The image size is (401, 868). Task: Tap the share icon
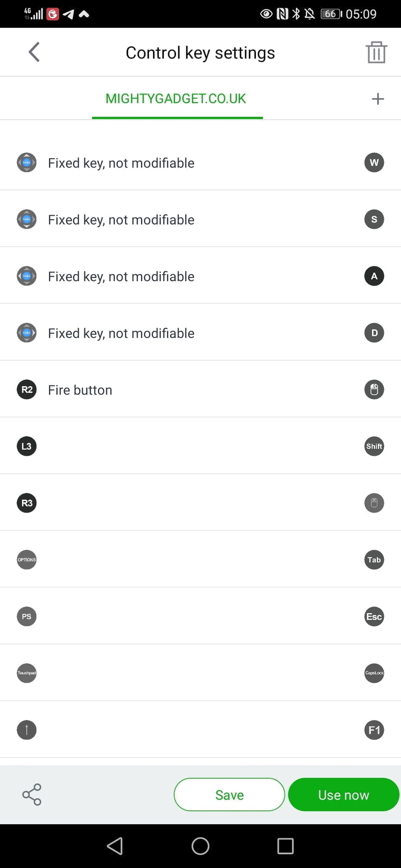click(x=32, y=795)
